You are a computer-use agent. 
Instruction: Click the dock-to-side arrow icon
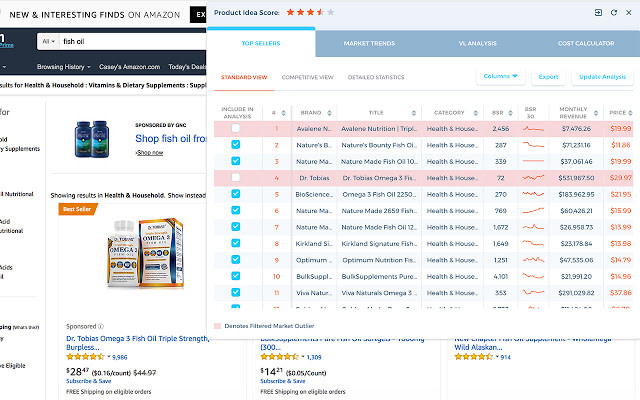[598, 12]
